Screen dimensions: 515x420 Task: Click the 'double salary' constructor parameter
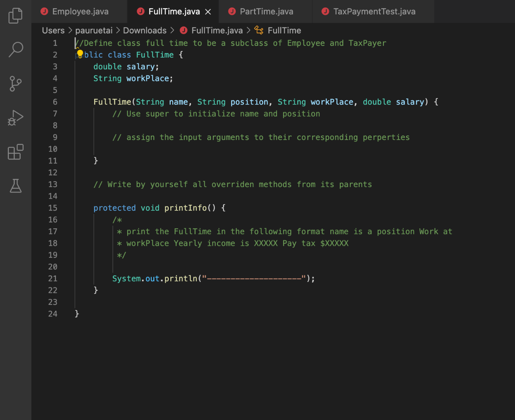[x=393, y=102]
